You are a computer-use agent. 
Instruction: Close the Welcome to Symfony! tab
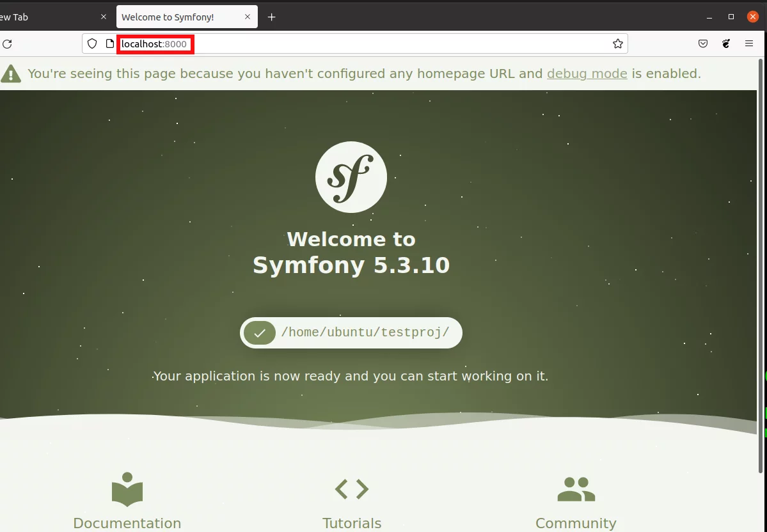pyautogui.click(x=248, y=17)
